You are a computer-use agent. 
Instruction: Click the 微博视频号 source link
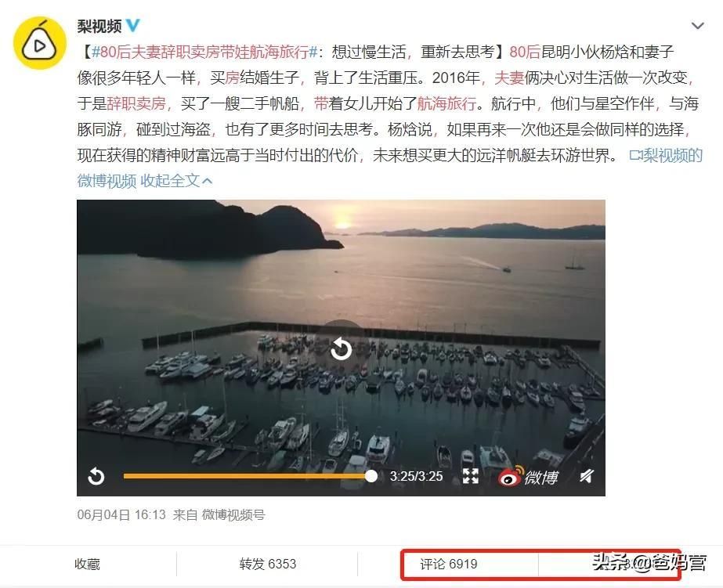tap(233, 514)
